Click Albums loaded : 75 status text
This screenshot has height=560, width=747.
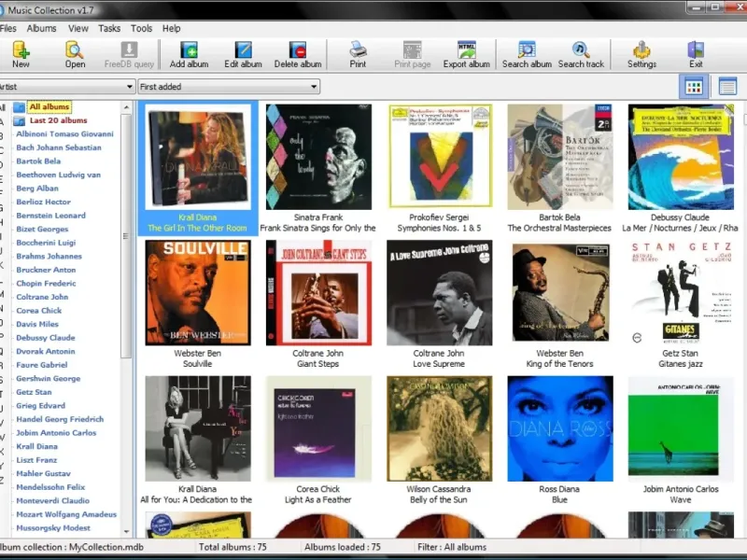point(343,547)
